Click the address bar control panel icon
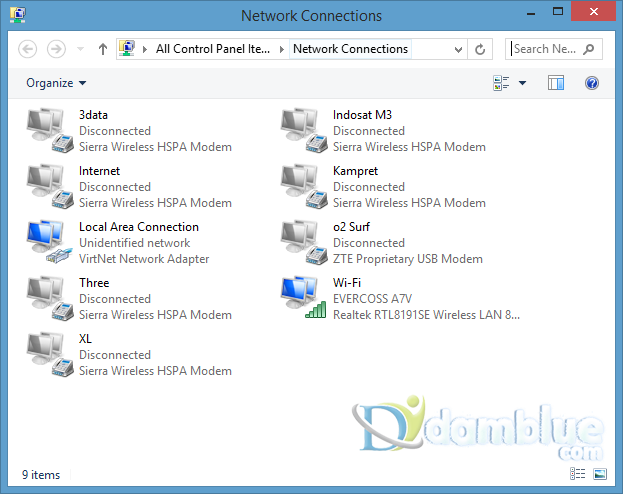Screen dimensions: 623x494 [x=127, y=48]
